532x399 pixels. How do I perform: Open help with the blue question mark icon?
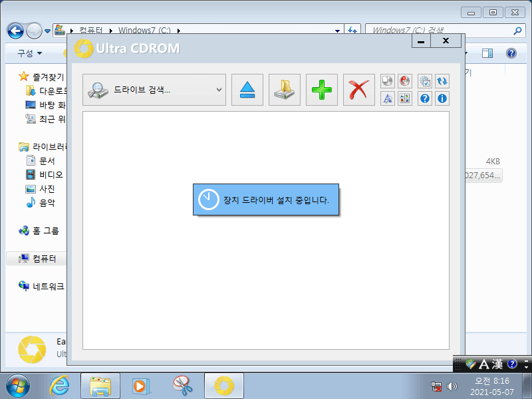(x=425, y=98)
